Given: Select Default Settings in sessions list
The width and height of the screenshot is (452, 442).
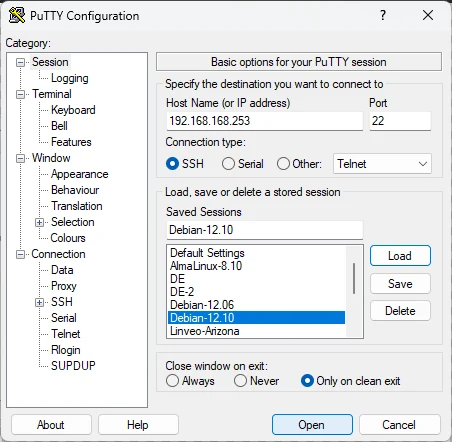Looking at the screenshot, I should (257, 253).
